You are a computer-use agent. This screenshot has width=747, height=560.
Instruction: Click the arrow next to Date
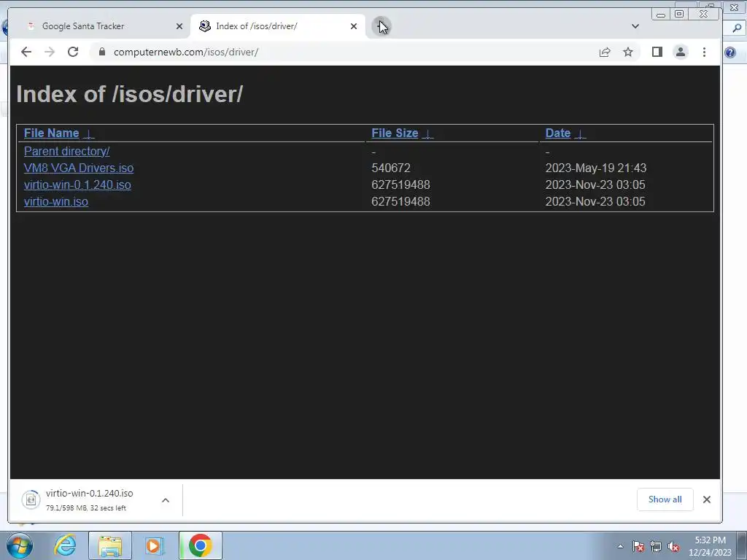[x=580, y=134]
